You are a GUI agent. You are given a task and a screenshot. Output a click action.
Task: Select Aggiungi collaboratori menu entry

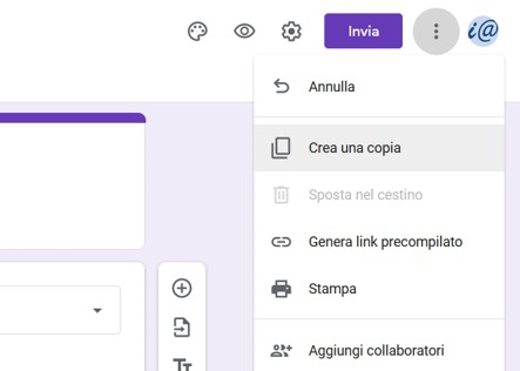click(x=379, y=350)
